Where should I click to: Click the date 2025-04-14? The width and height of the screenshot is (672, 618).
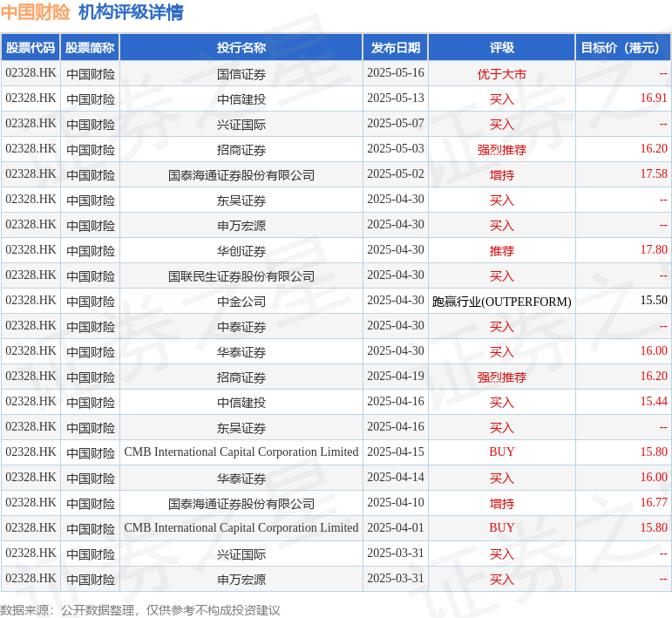(x=396, y=478)
